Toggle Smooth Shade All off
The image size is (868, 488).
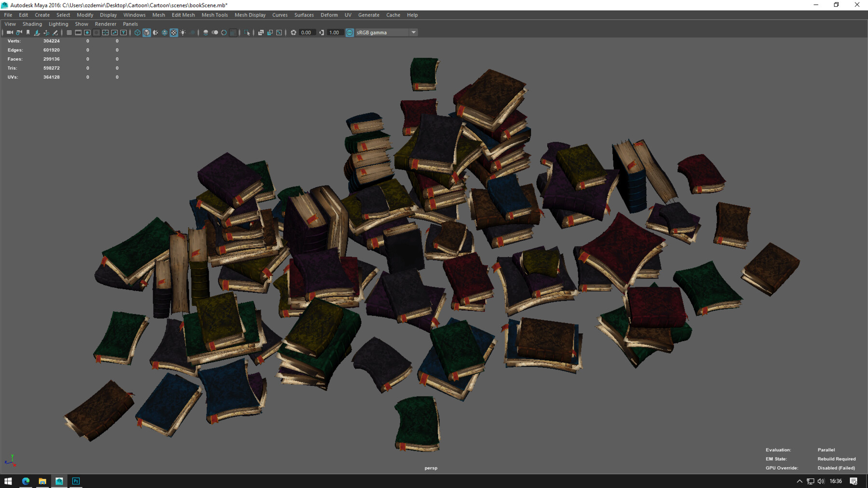pyautogui.click(x=147, y=32)
